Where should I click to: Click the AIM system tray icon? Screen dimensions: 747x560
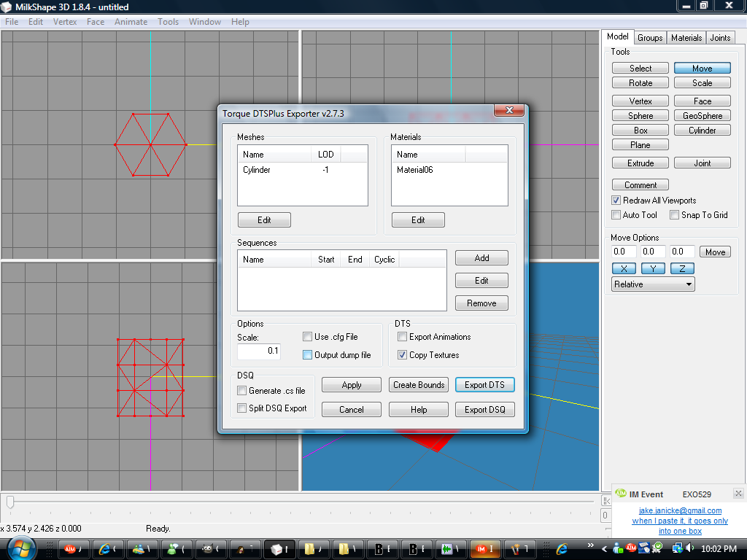point(631,548)
